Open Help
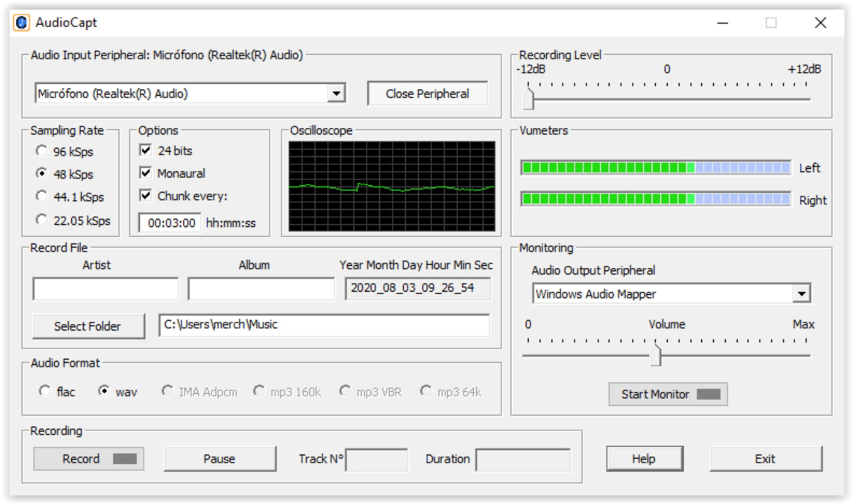The width and height of the screenshot is (853, 504). (644, 459)
